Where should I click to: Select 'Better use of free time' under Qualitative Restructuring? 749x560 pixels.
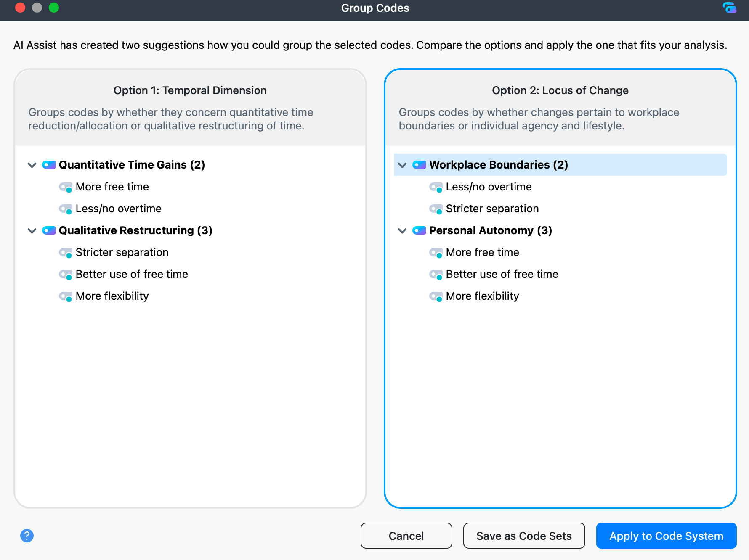(132, 274)
